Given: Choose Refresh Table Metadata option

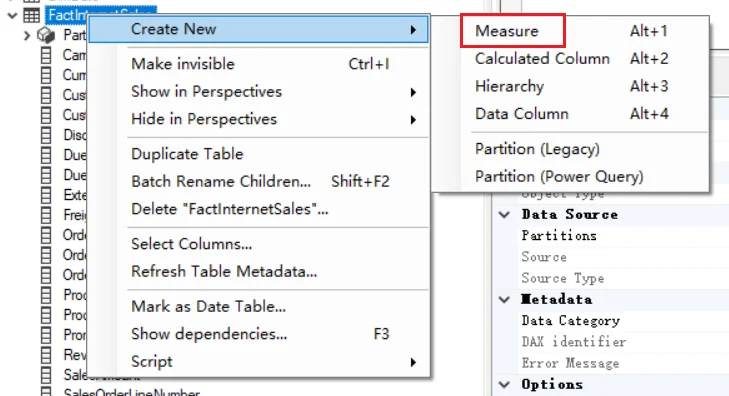Looking at the screenshot, I should pos(258,271).
